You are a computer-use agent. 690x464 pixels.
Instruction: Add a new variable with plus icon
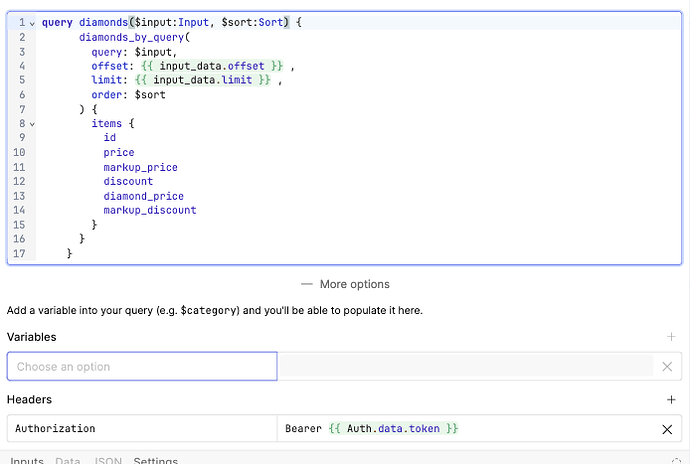[671, 338]
